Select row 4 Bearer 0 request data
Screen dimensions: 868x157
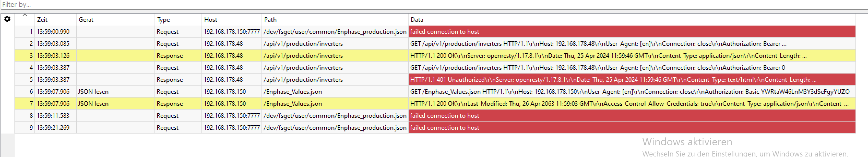point(597,68)
